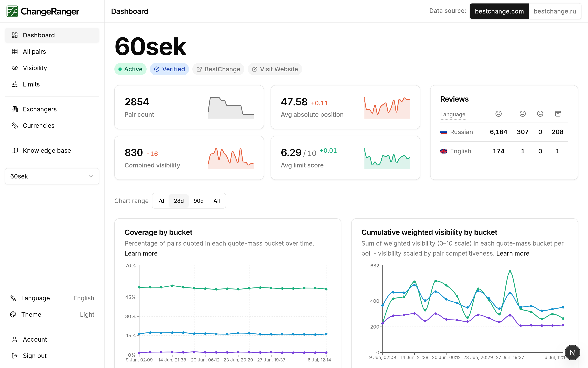Image resolution: width=588 pixels, height=368 pixels.
Task: Click the round N button at bottom right
Action: [x=572, y=352]
